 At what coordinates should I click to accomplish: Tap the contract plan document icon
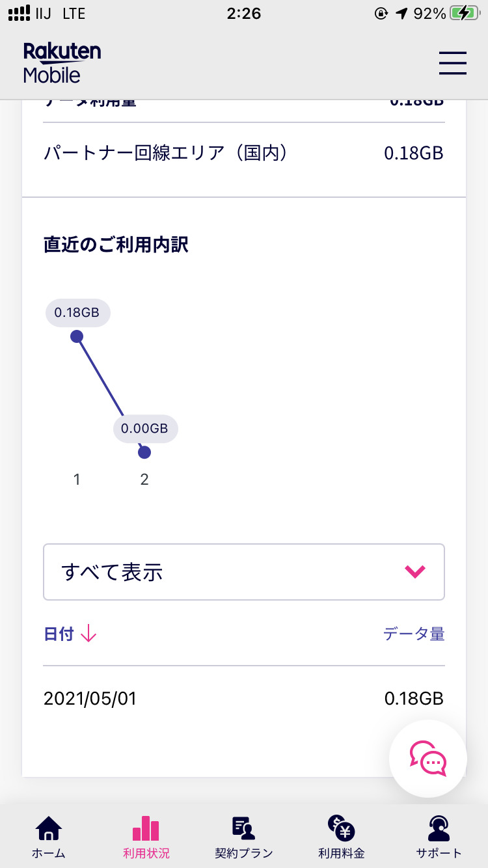point(243,828)
